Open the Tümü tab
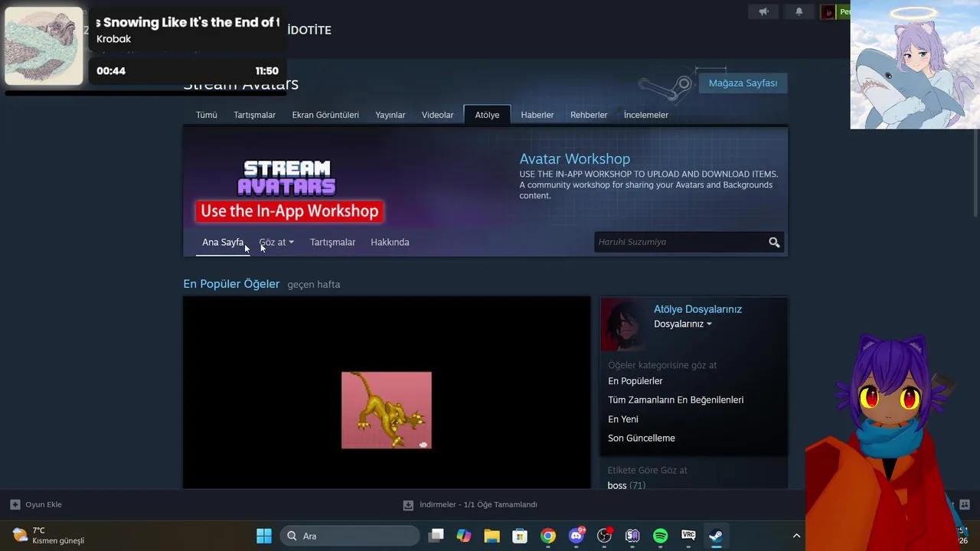This screenshot has width=980, height=551. (x=207, y=115)
